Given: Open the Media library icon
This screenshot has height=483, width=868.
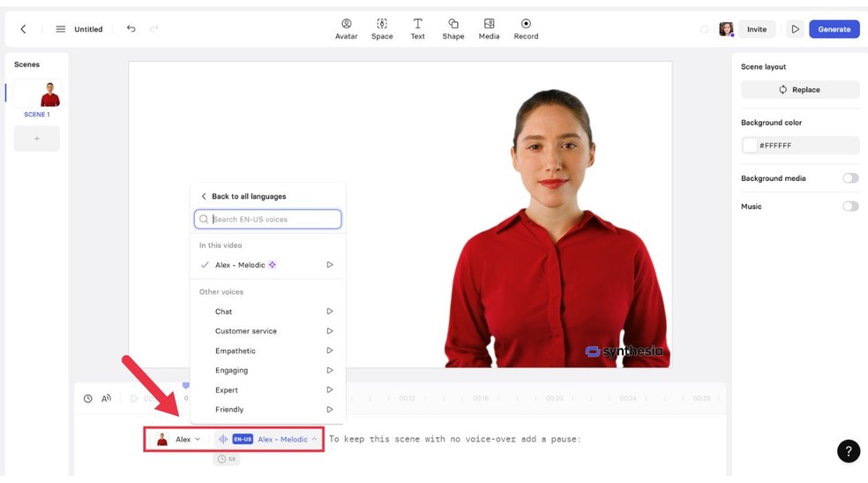Looking at the screenshot, I should pos(489,28).
